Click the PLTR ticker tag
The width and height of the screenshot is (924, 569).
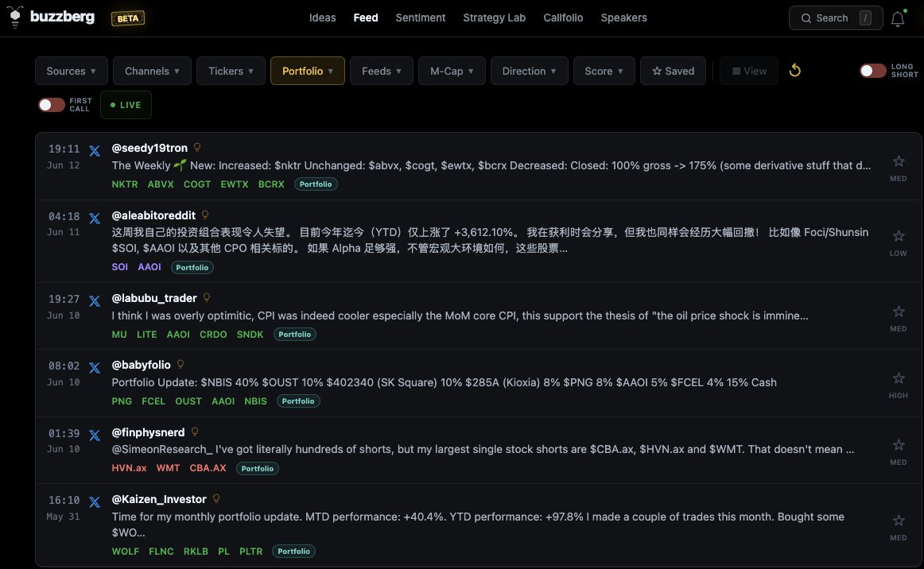[250, 552]
